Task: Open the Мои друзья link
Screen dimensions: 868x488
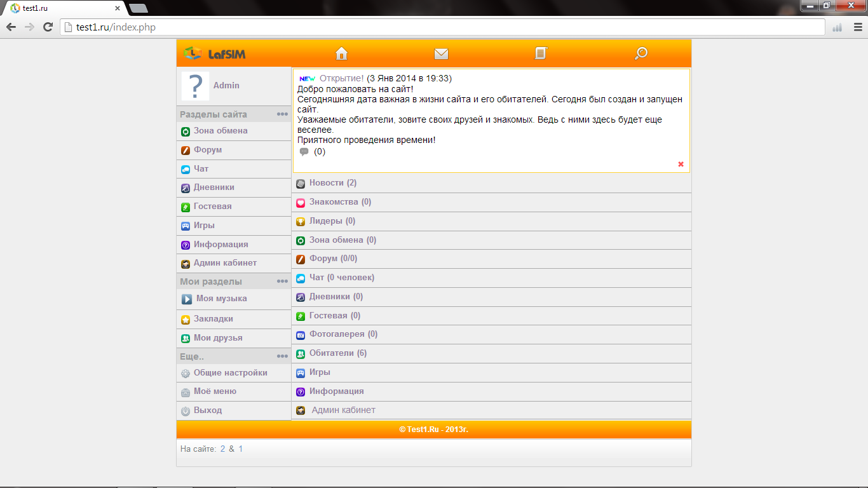Action: 218,338
